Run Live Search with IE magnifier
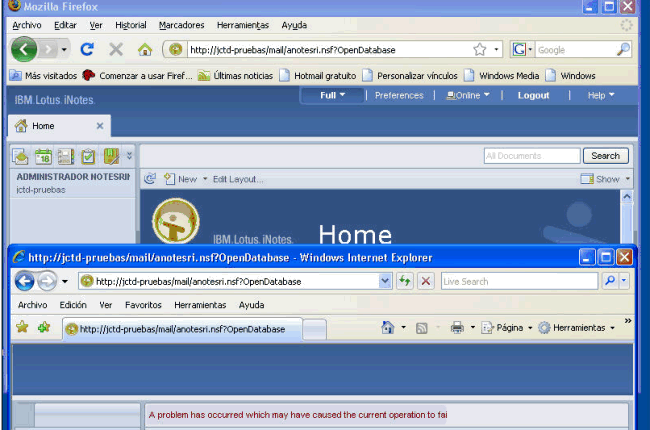 coord(610,281)
